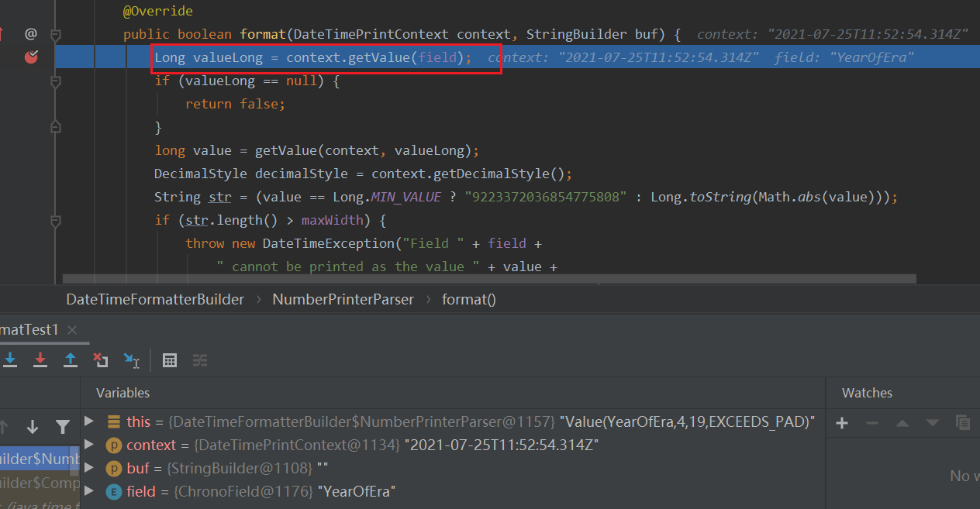The width and height of the screenshot is (980, 509).
Task: Click 'DateTimeException' in the throw statement
Action: [x=329, y=243]
